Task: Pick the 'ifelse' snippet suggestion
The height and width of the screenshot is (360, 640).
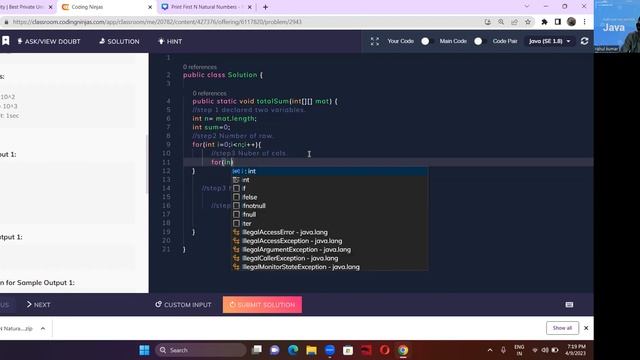Action: click(329, 197)
